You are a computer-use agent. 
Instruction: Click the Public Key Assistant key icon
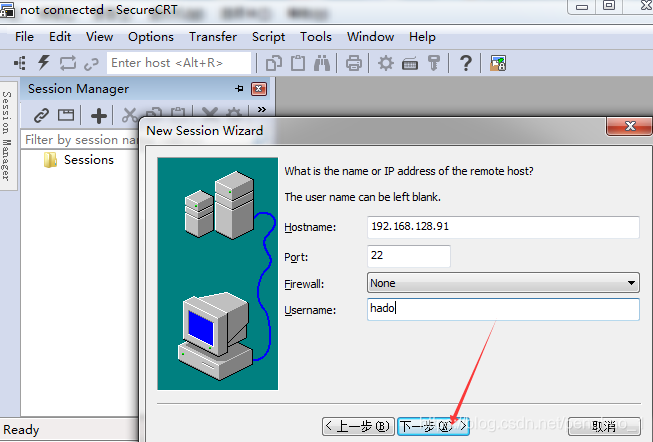click(x=434, y=63)
